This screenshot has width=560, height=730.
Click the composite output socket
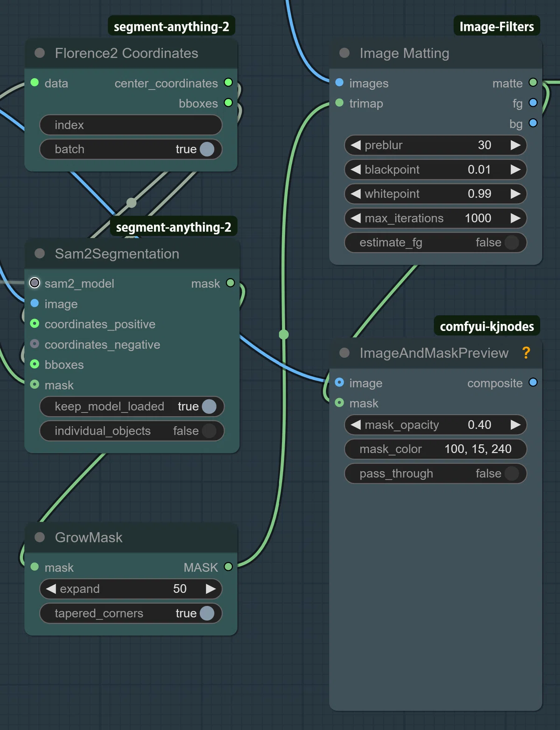tap(533, 383)
